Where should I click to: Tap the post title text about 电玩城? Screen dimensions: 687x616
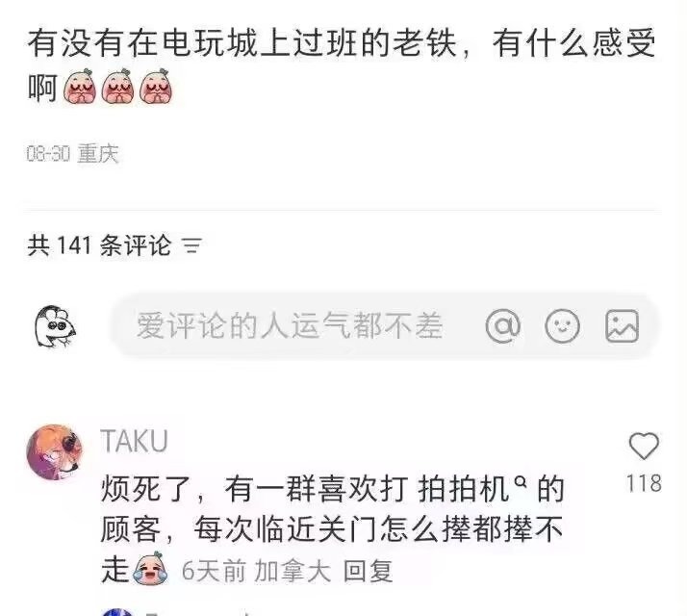pyautogui.click(x=342, y=64)
